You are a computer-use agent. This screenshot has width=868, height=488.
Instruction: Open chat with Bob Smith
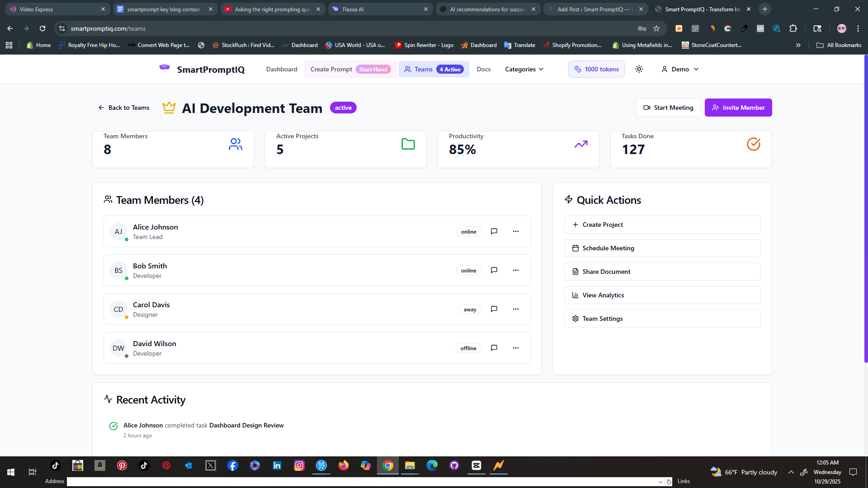pos(494,270)
